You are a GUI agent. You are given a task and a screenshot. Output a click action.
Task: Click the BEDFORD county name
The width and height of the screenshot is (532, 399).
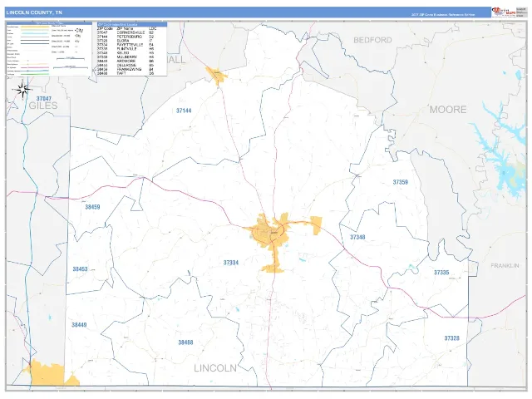click(x=372, y=40)
